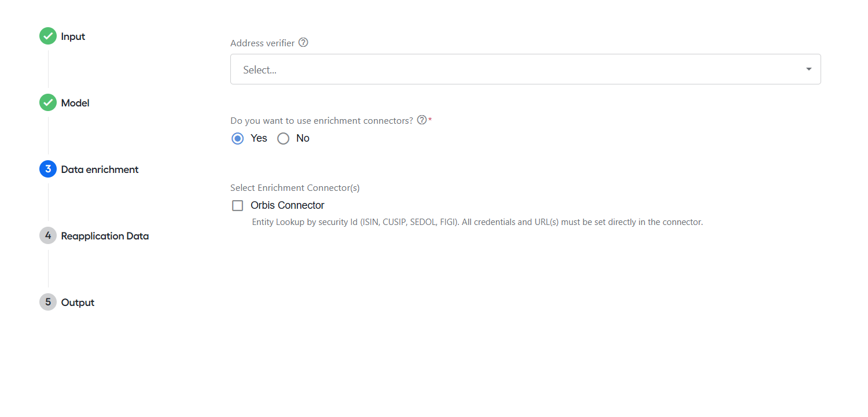Click the blue step 3 circle icon
The width and height of the screenshot is (868, 417).
click(x=48, y=169)
